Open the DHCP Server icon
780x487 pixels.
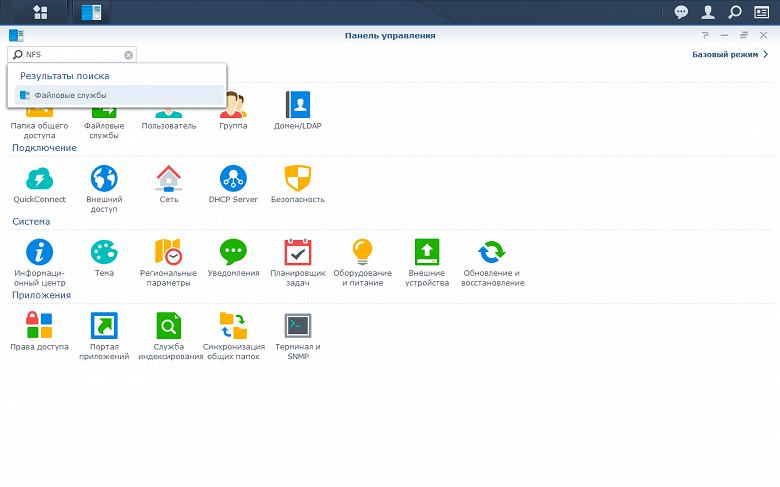(x=233, y=179)
